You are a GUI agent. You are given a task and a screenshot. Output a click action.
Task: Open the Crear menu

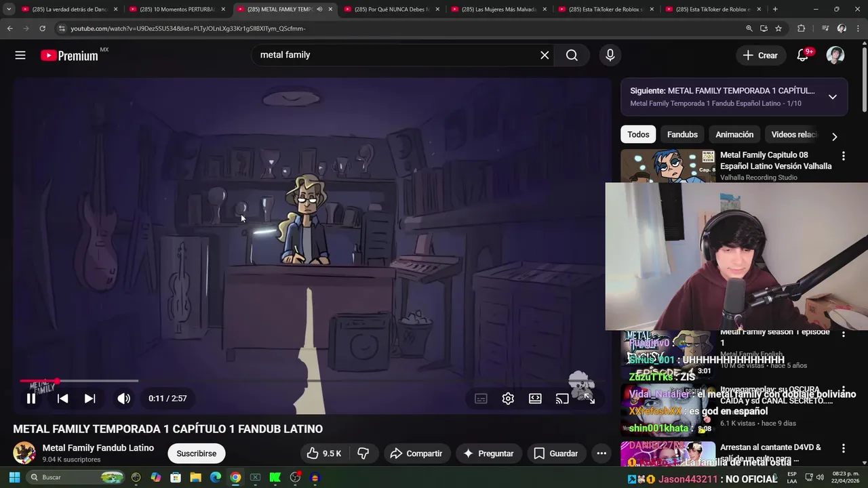tap(760, 56)
